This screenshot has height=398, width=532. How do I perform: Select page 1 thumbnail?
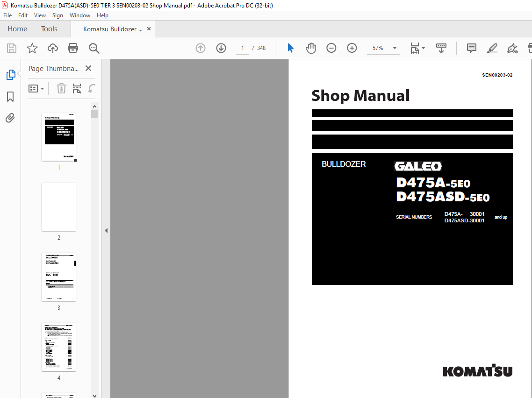(x=59, y=136)
